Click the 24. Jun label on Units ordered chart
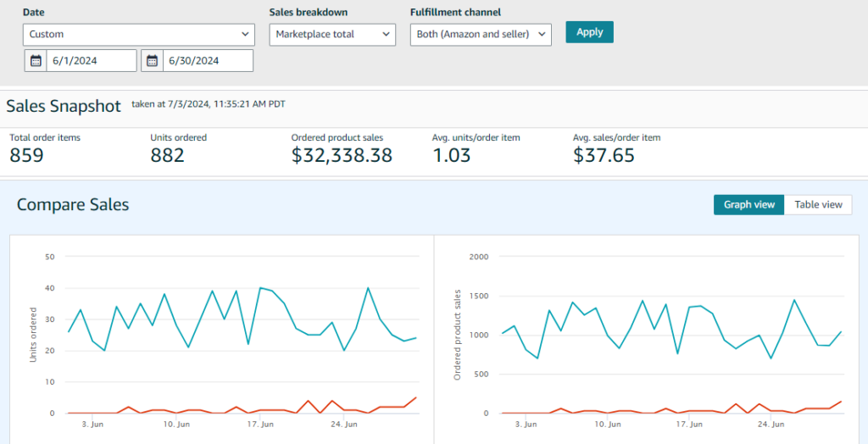This screenshot has width=868, height=444. click(x=343, y=424)
